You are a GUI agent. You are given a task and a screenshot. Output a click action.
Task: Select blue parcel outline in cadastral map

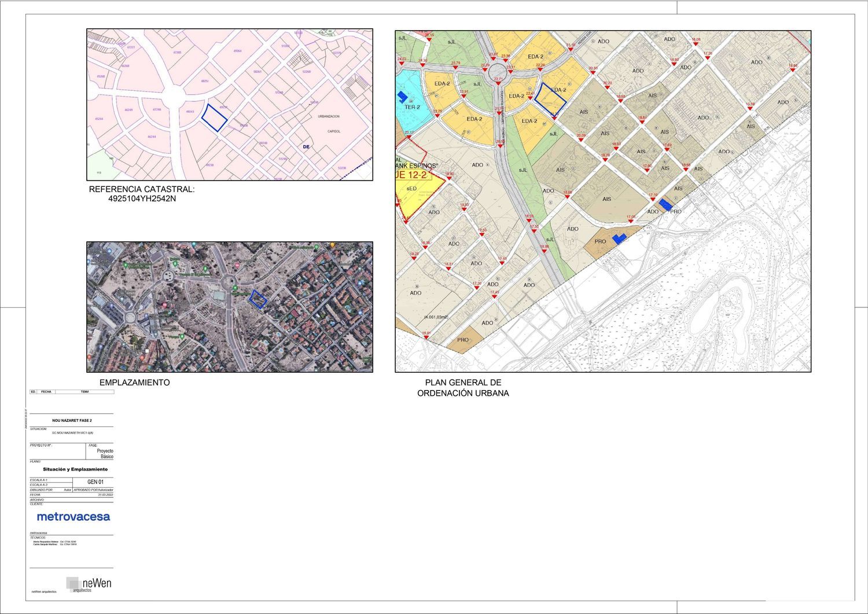214,117
